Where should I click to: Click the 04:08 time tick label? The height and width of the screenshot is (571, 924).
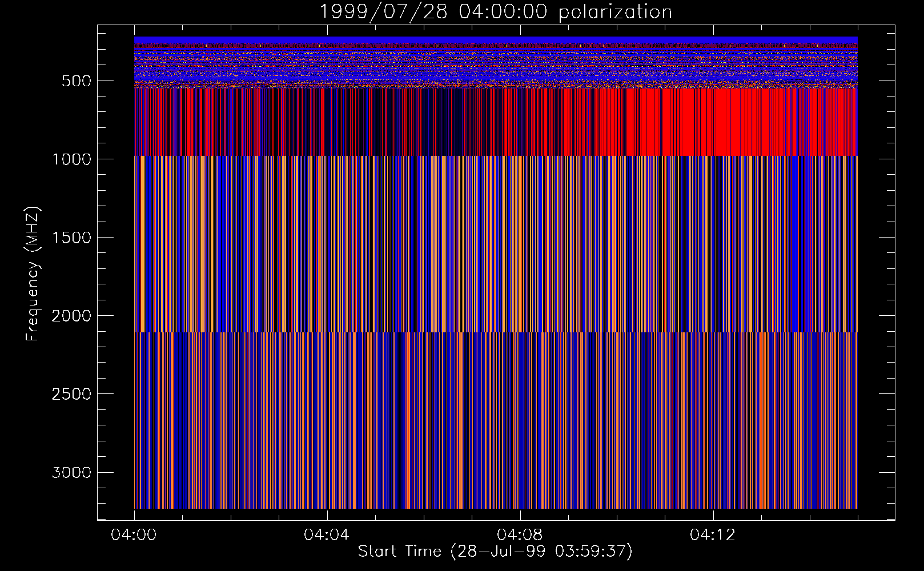(x=520, y=535)
